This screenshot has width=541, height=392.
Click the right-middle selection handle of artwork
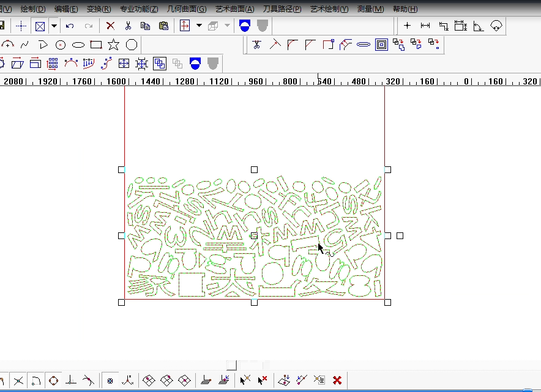[387, 235]
